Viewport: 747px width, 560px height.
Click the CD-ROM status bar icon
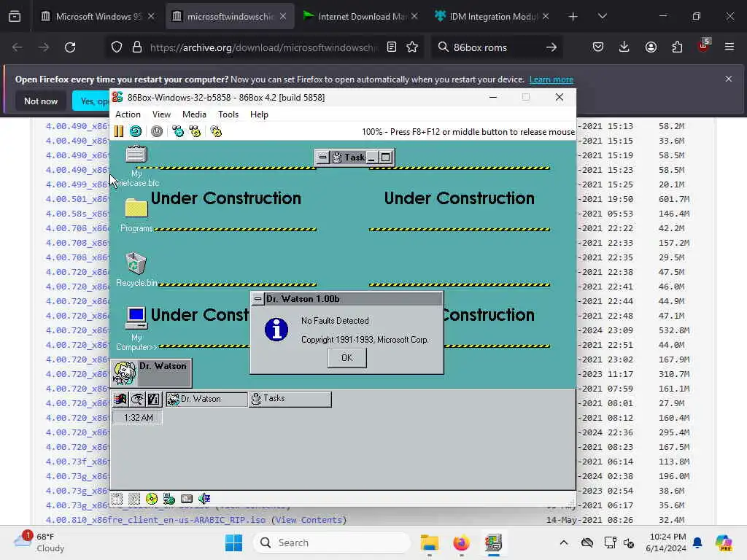[x=152, y=499]
